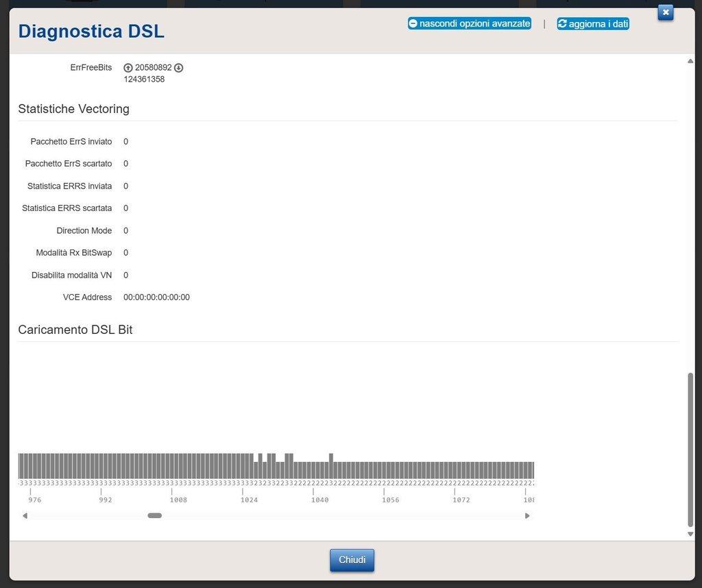This screenshot has width=702, height=588.
Task: Click the 976 tick label on chart axis
Action: tap(34, 500)
